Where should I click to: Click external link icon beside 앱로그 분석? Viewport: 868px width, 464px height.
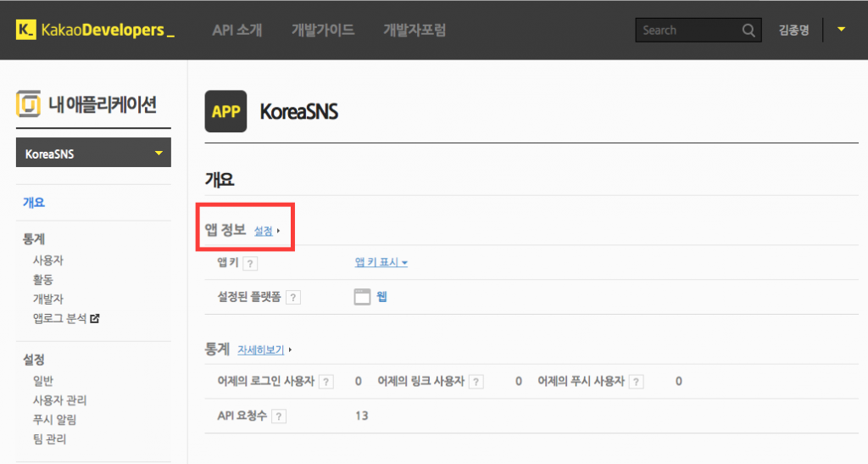(x=95, y=318)
